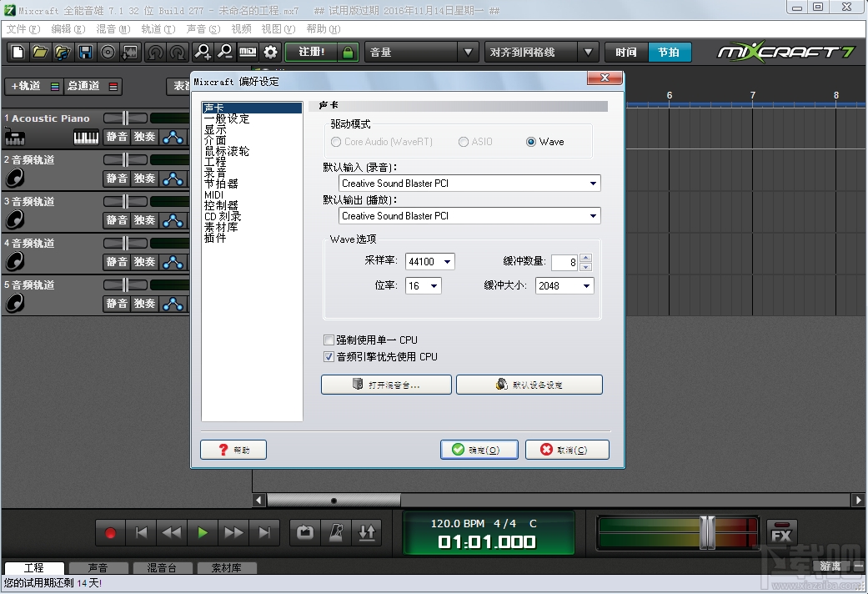Select the Wave driver mode
The height and width of the screenshot is (594, 868).
point(532,142)
